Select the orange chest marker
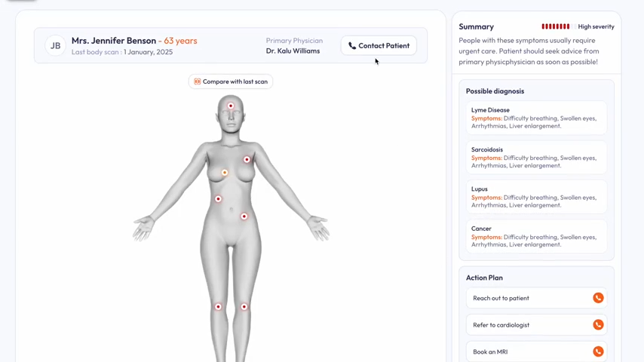The width and height of the screenshot is (644, 362). coord(225,173)
